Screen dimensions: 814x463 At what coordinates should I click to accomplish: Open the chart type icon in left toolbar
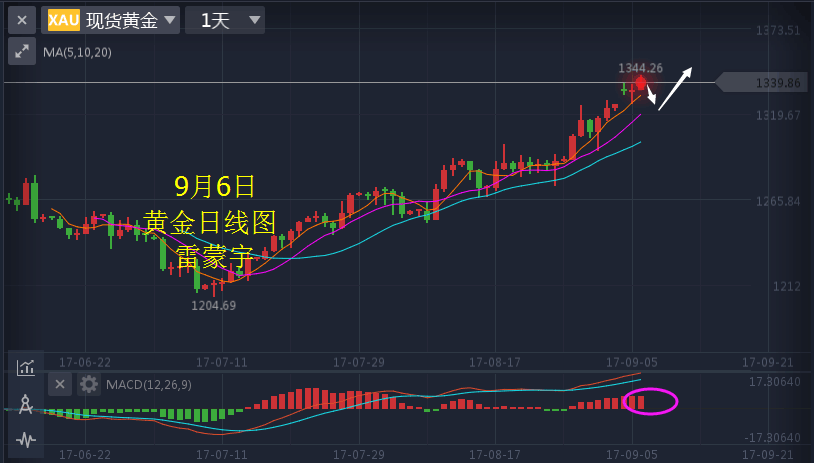[x=26, y=367]
